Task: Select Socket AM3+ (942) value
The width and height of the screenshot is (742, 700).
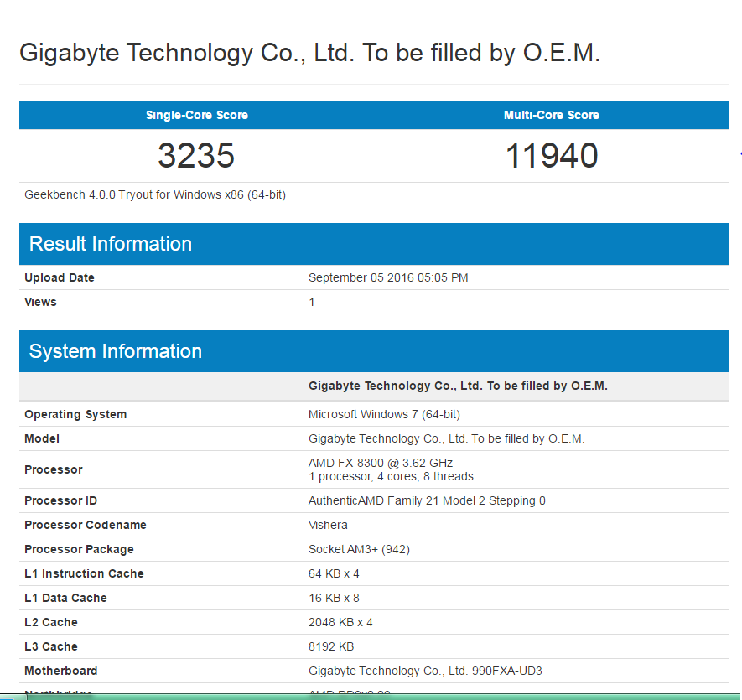Action: point(359,549)
